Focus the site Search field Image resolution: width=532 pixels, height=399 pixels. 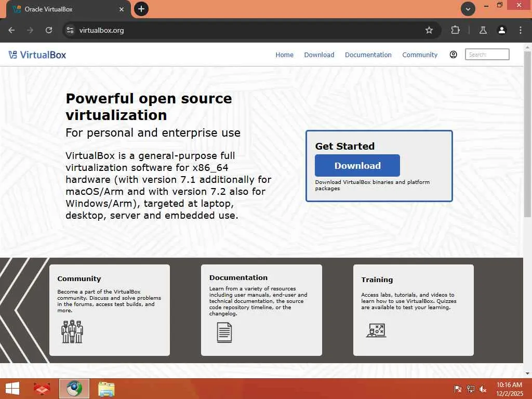pyautogui.click(x=487, y=54)
